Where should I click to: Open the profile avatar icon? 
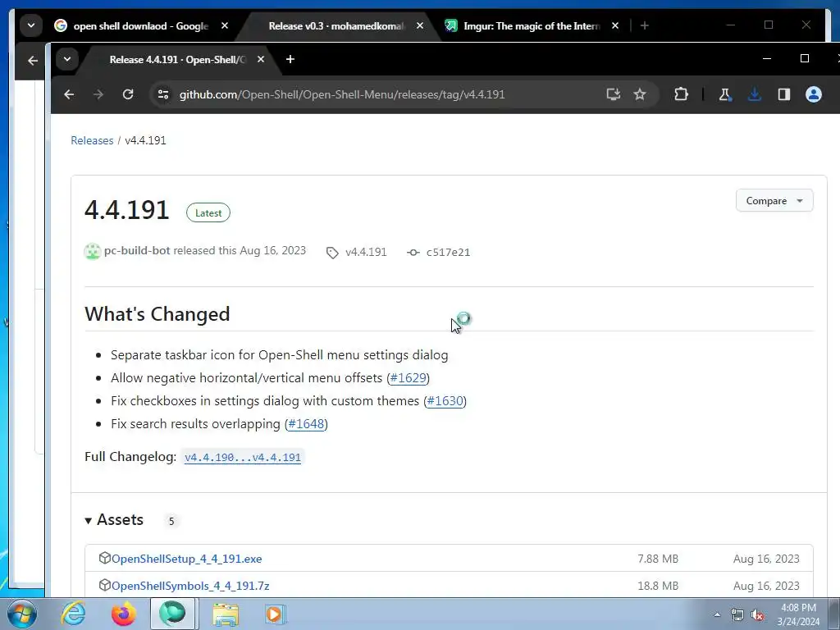tap(813, 94)
